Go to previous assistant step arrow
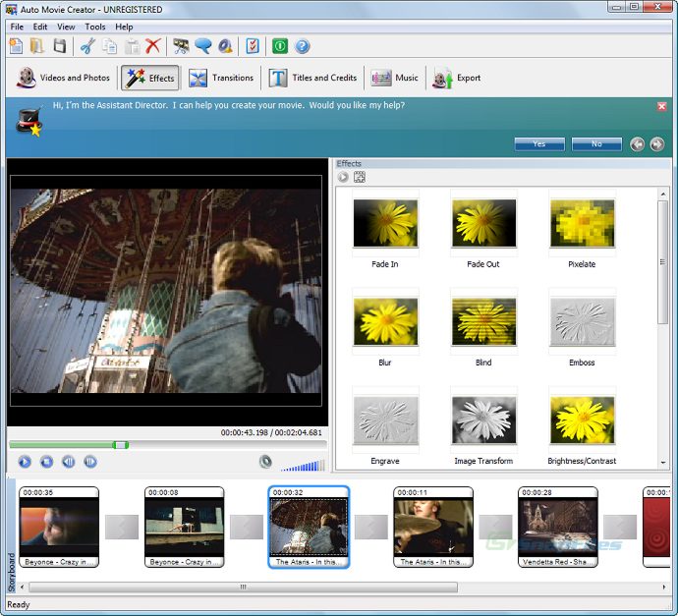Image resolution: width=678 pixels, height=616 pixels. pos(637,144)
